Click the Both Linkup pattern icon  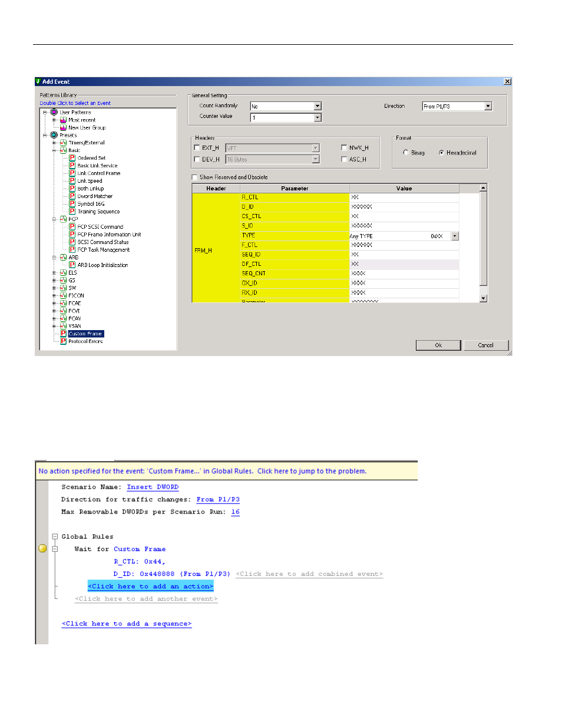click(72, 189)
